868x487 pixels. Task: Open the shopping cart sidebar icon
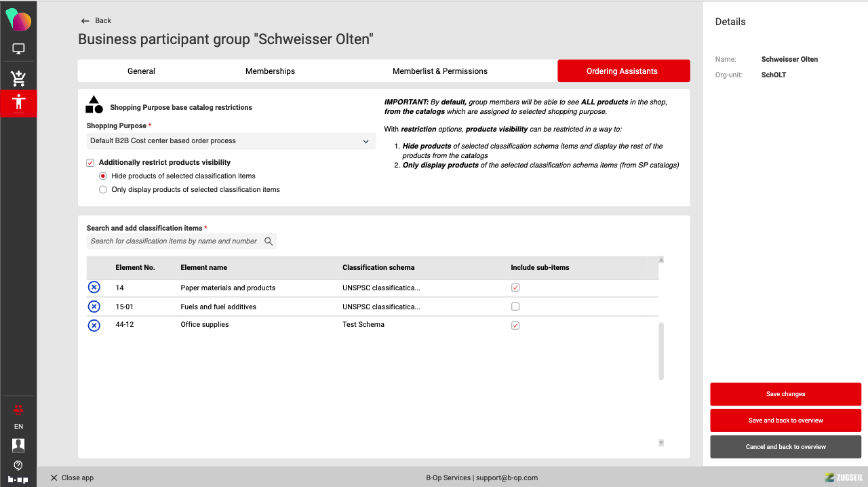tap(18, 79)
